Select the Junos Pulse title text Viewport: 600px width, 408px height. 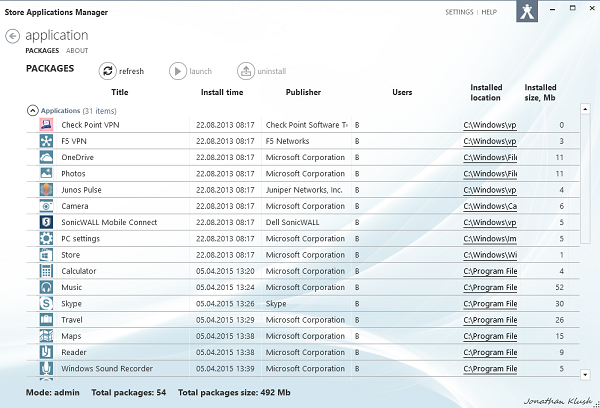82,190
